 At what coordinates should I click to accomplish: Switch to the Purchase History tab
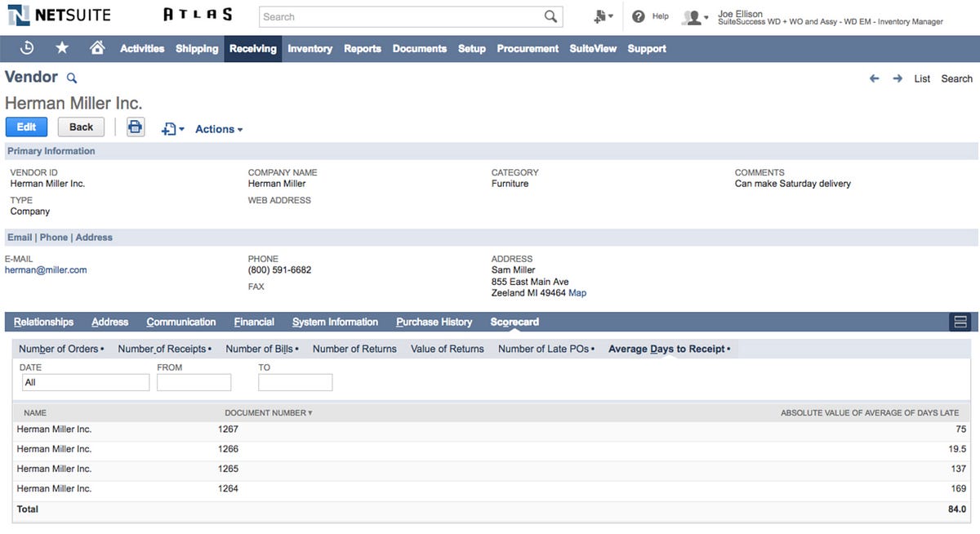(434, 322)
